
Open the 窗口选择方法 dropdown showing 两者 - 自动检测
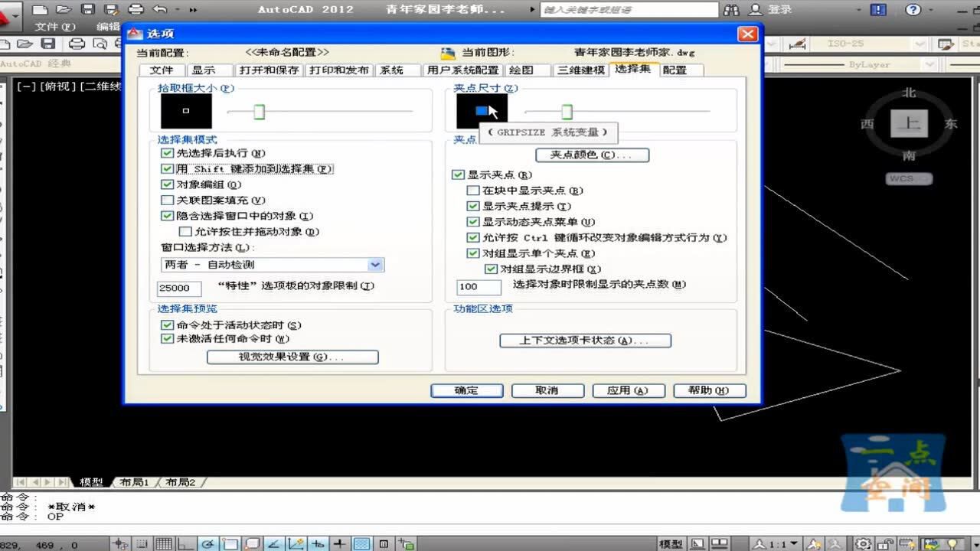point(374,264)
